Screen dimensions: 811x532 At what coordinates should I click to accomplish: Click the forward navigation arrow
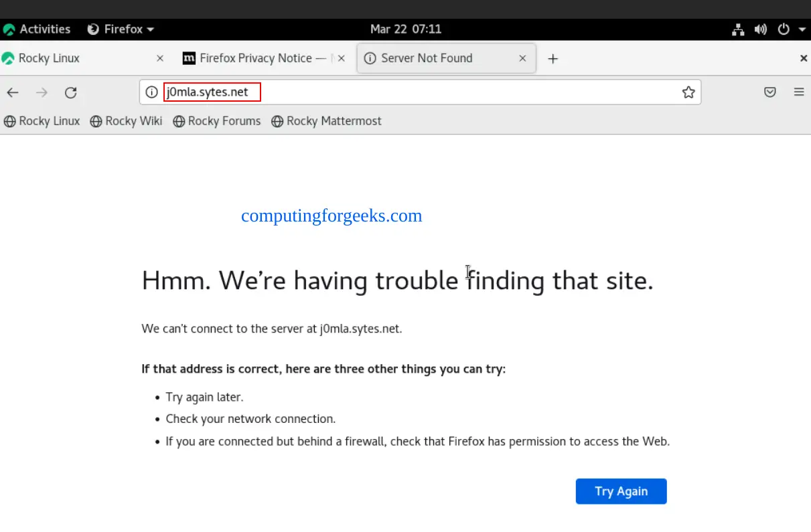[42, 92]
